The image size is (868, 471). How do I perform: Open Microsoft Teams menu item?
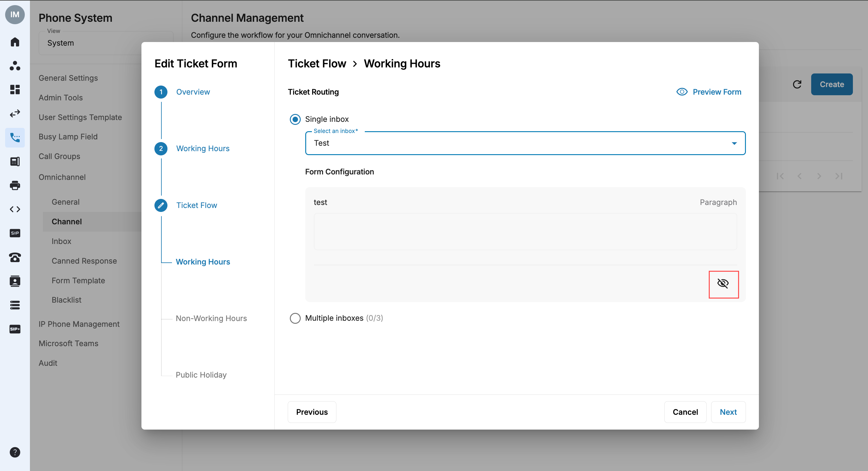point(68,343)
